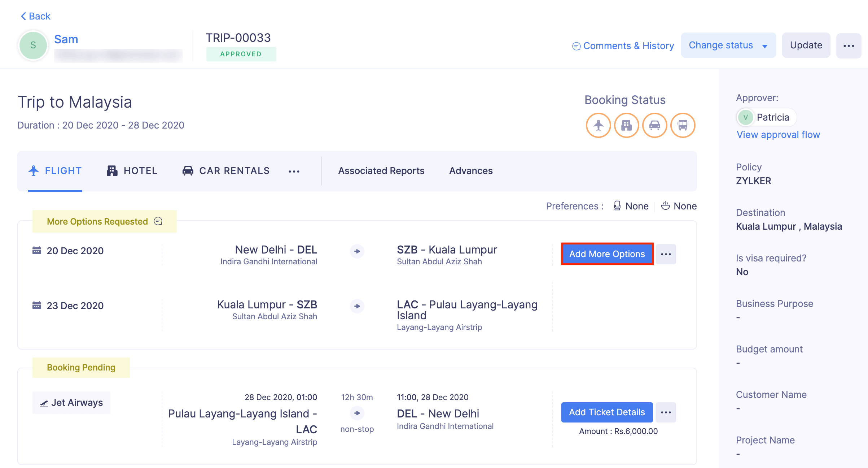
Task: Open the Car Rentals tab
Action: click(226, 171)
